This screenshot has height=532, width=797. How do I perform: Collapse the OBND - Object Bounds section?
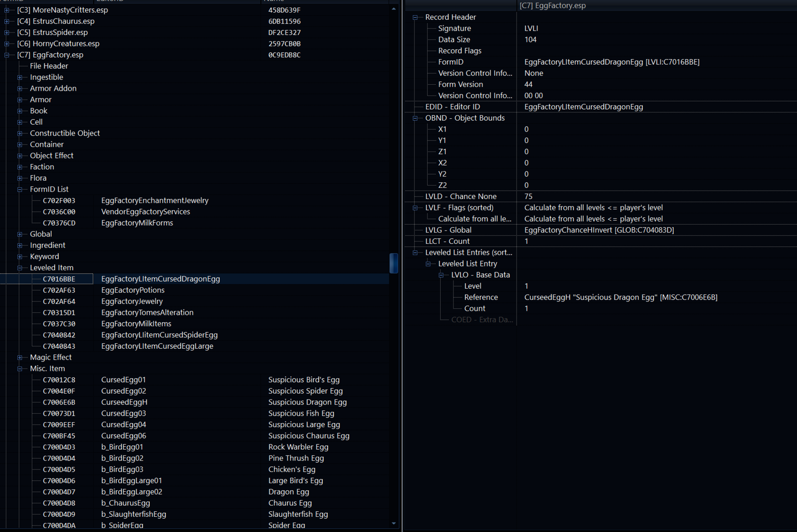[415, 118]
